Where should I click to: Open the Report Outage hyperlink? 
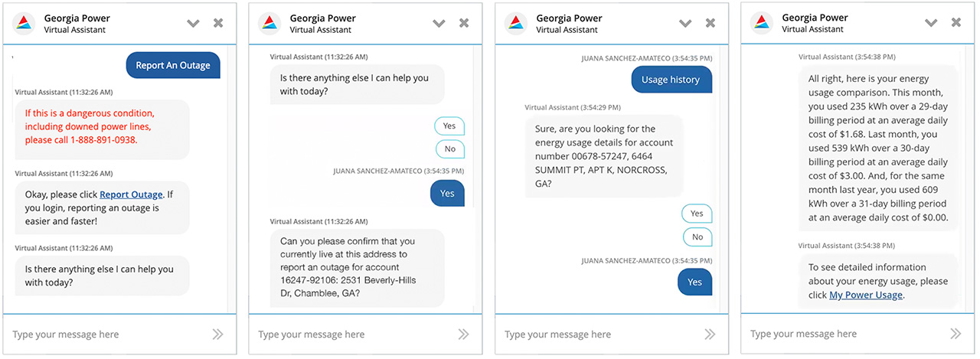131,194
